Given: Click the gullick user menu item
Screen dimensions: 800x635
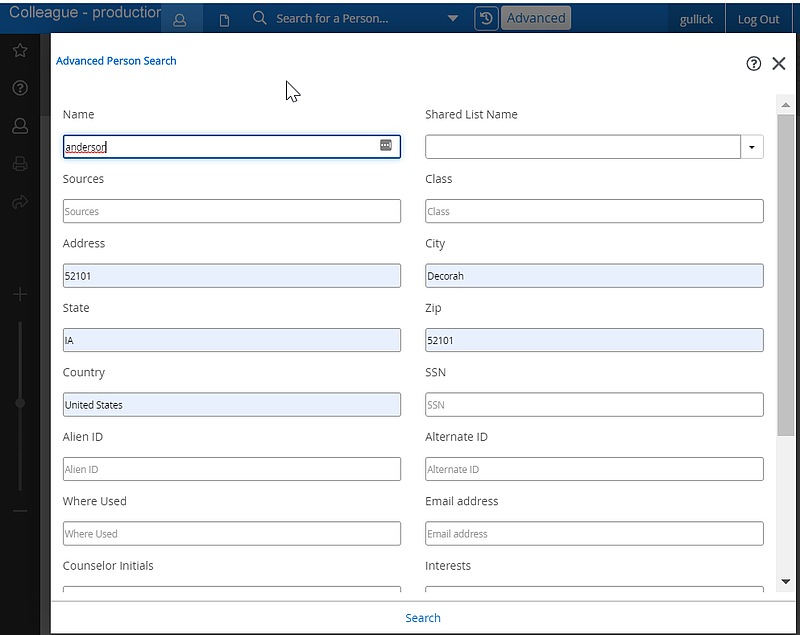Looking at the screenshot, I should pyautogui.click(x=696, y=19).
